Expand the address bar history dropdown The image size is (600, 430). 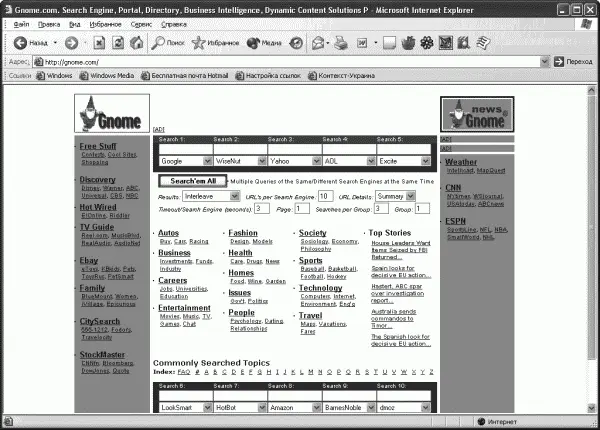point(545,62)
